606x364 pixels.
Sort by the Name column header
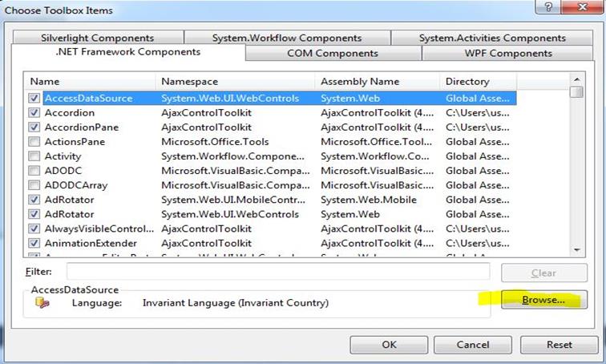click(x=90, y=82)
